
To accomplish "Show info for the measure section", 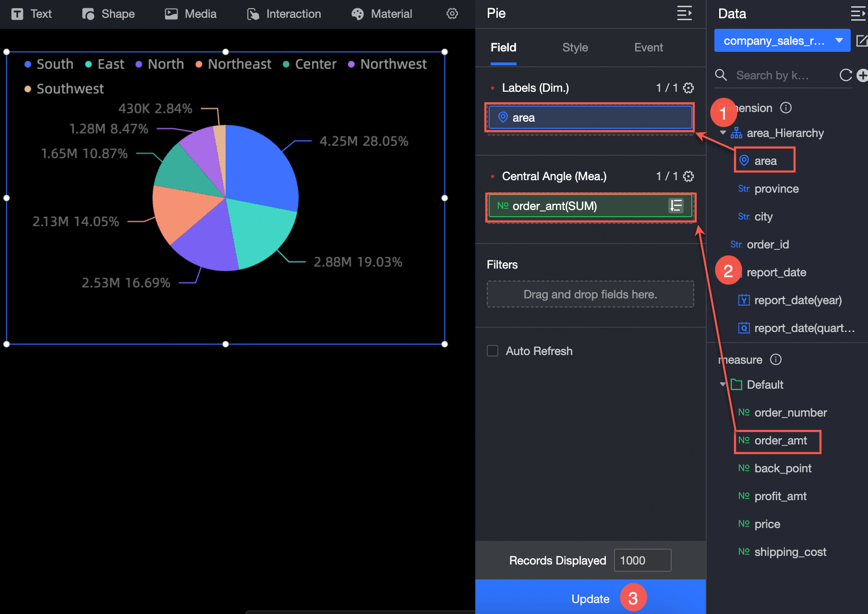I will tap(776, 359).
